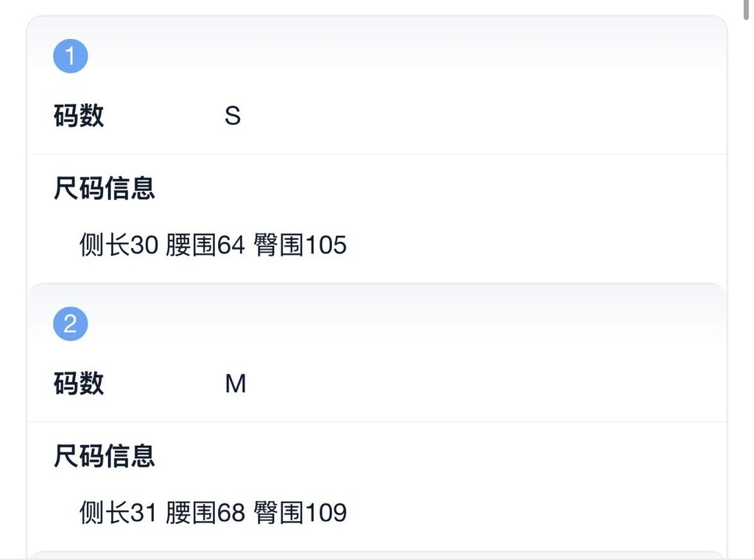
Task: Select the text 侧长30 腰围64 臀围105
Action: coord(214,245)
